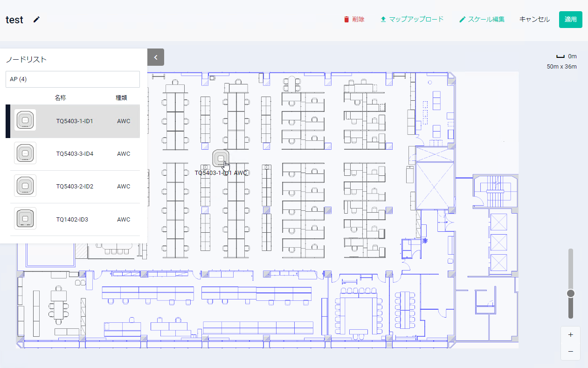Click the 削除 delete label
The height and width of the screenshot is (368, 588).
[x=359, y=20]
